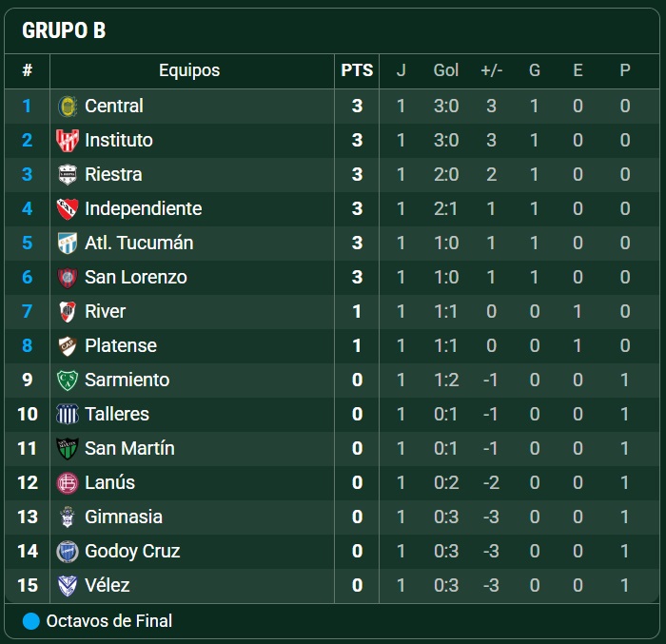Select the River team shield icon
The image size is (666, 644).
pos(68,311)
